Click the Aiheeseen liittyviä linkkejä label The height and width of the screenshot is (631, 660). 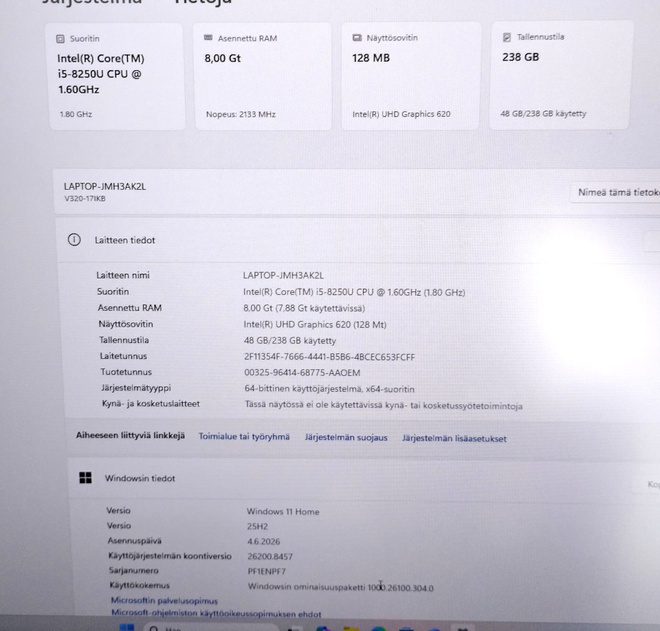click(x=130, y=435)
